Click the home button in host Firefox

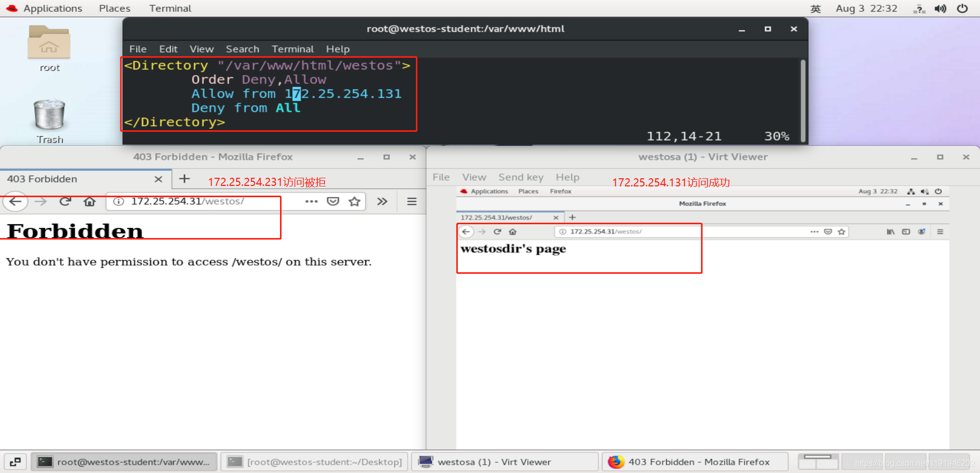pyautogui.click(x=90, y=201)
